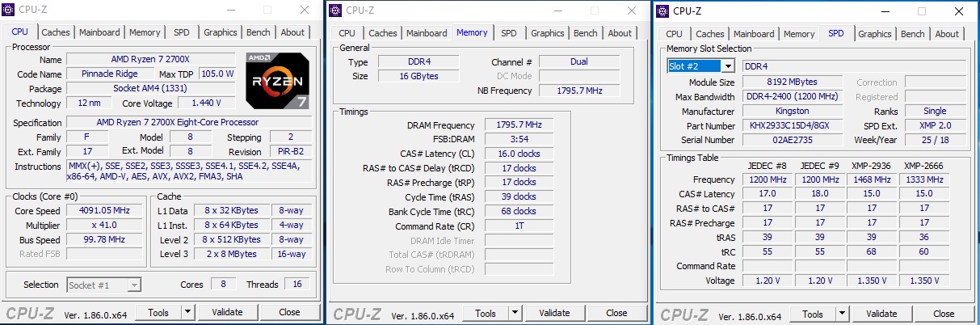Image resolution: width=980 pixels, height=325 pixels.
Task: Go to Memory tab in right window
Action: [x=799, y=34]
